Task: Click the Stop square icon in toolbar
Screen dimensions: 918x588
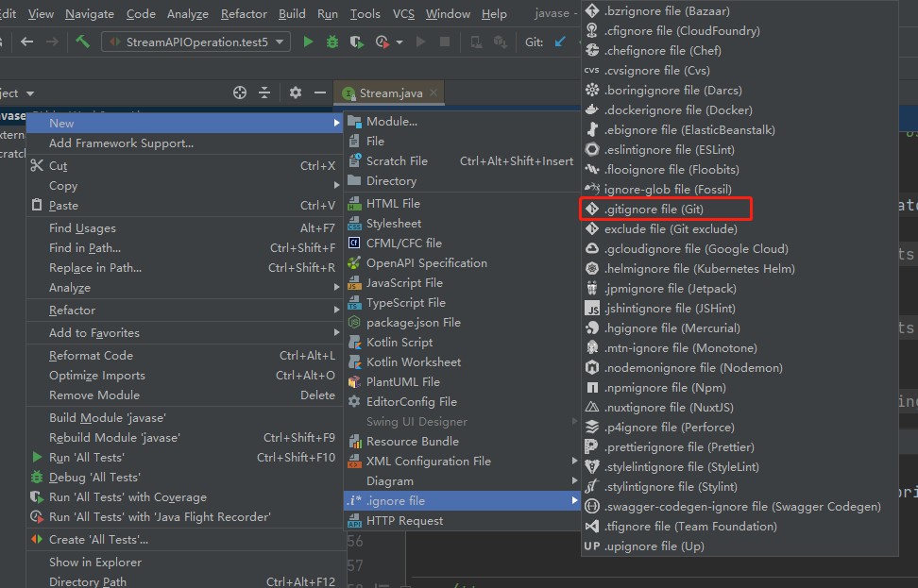Action: [445, 42]
